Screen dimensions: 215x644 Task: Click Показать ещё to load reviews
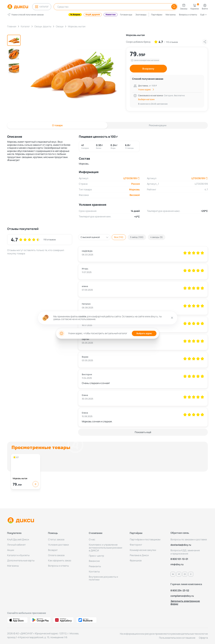click(x=143, y=432)
